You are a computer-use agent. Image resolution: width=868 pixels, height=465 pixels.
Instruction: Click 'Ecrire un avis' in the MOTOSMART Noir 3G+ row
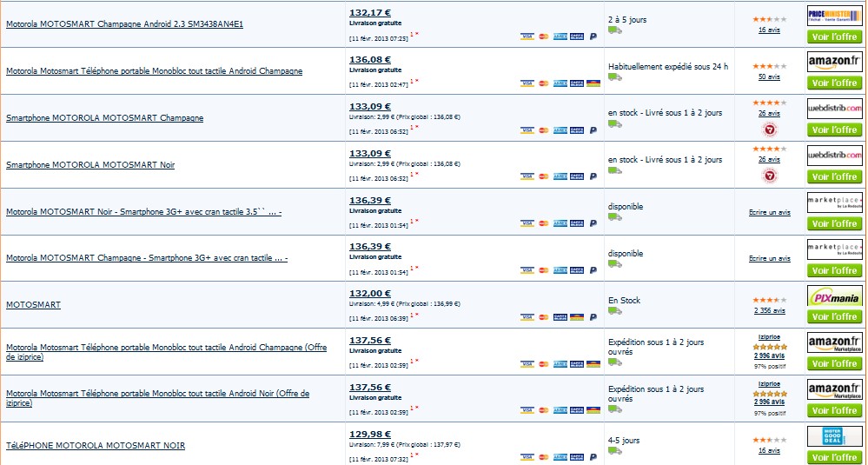coord(770,213)
